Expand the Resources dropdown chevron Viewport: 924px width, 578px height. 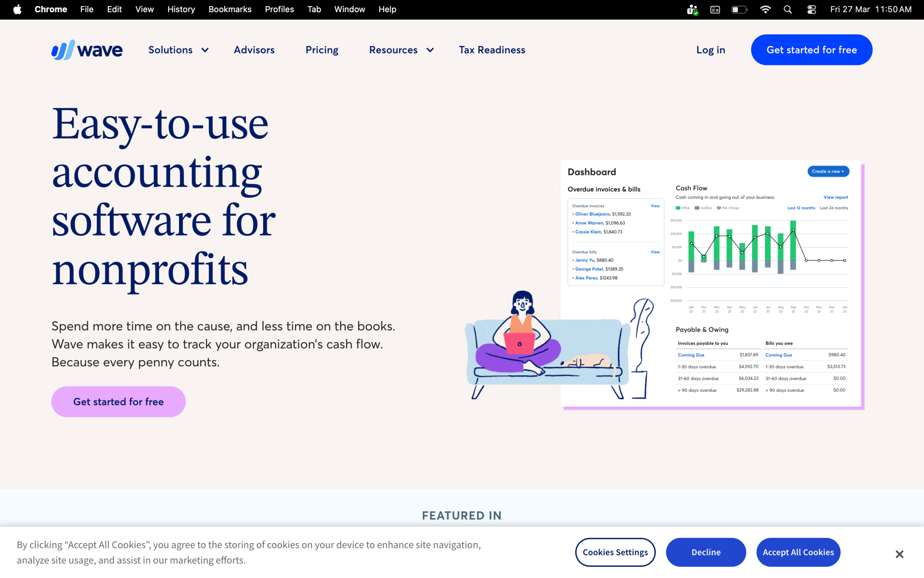click(430, 50)
